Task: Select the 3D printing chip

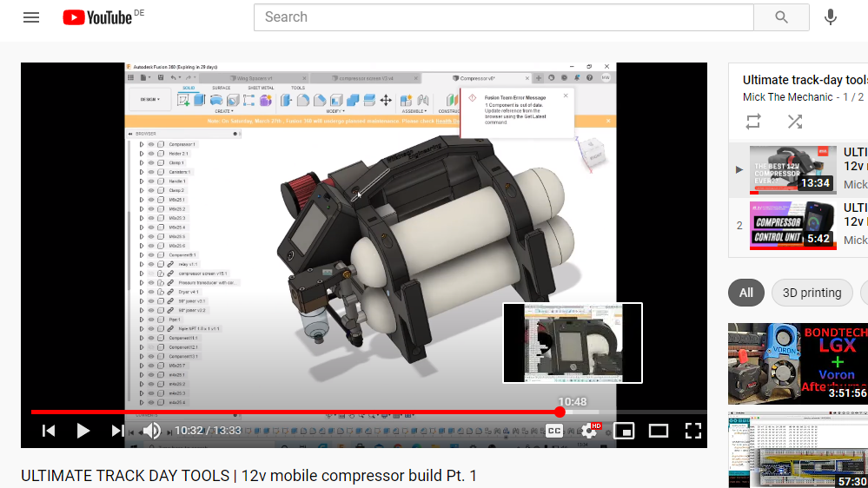Action: (812, 293)
